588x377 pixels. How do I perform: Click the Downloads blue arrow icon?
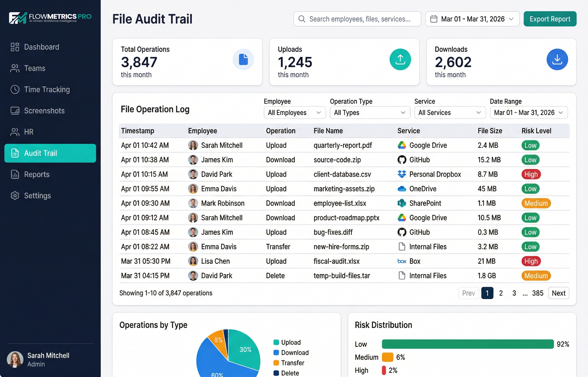(557, 60)
